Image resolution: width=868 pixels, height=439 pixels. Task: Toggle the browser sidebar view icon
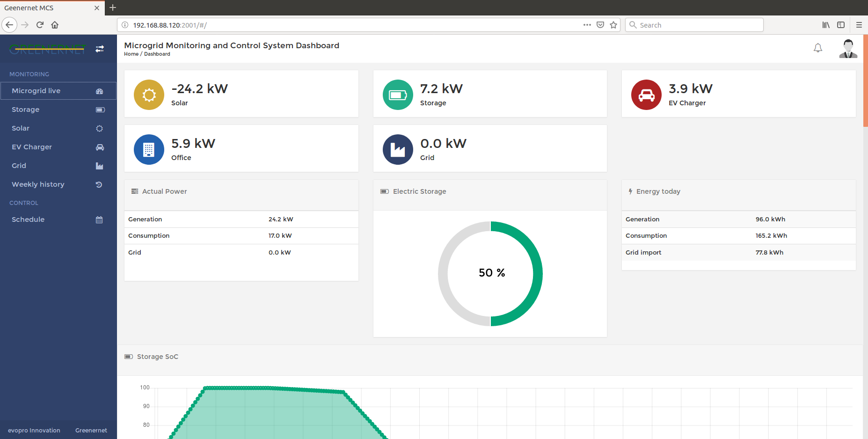[841, 25]
